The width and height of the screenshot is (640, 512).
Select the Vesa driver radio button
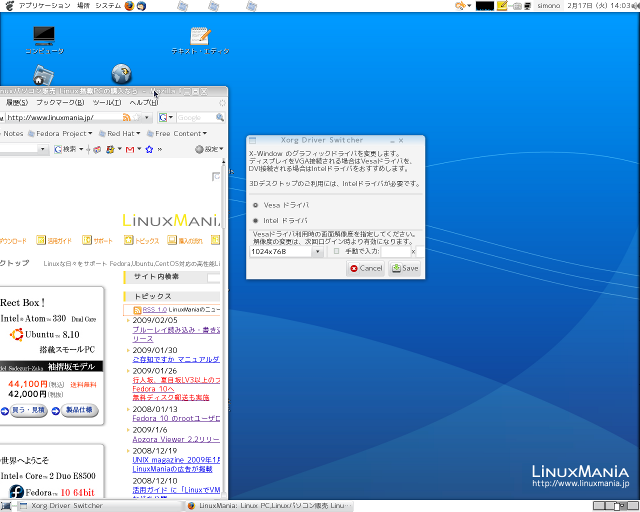255,204
